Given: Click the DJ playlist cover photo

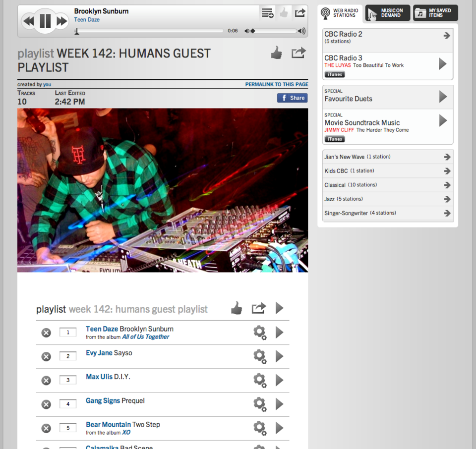Looking at the screenshot, I should pyautogui.click(x=163, y=190).
